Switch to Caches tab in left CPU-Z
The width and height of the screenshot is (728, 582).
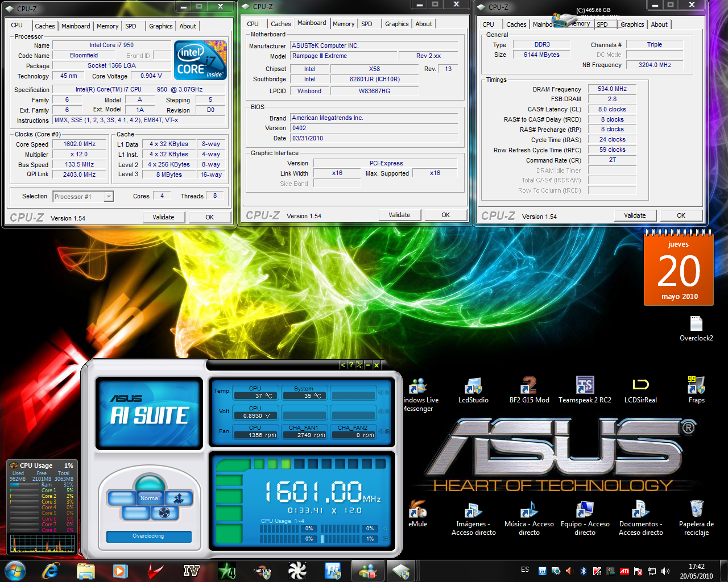click(45, 26)
